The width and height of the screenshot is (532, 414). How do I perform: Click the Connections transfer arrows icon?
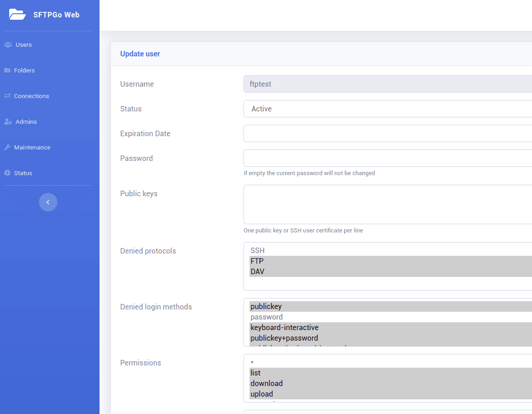coord(8,95)
